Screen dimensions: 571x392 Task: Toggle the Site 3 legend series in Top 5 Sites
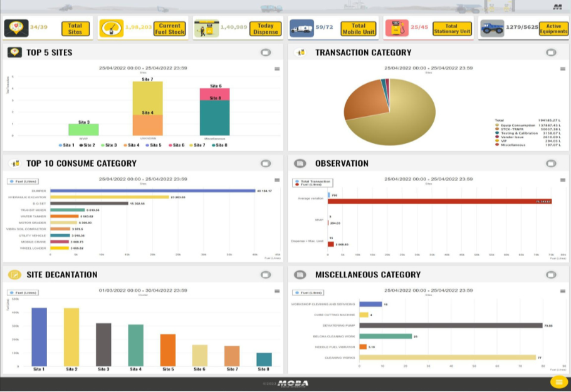[x=107, y=145]
